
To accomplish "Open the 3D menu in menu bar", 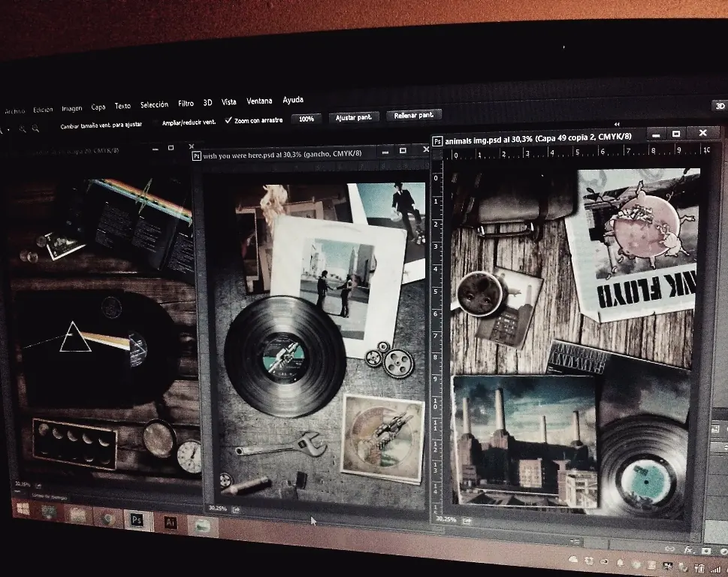I will (207, 103).
